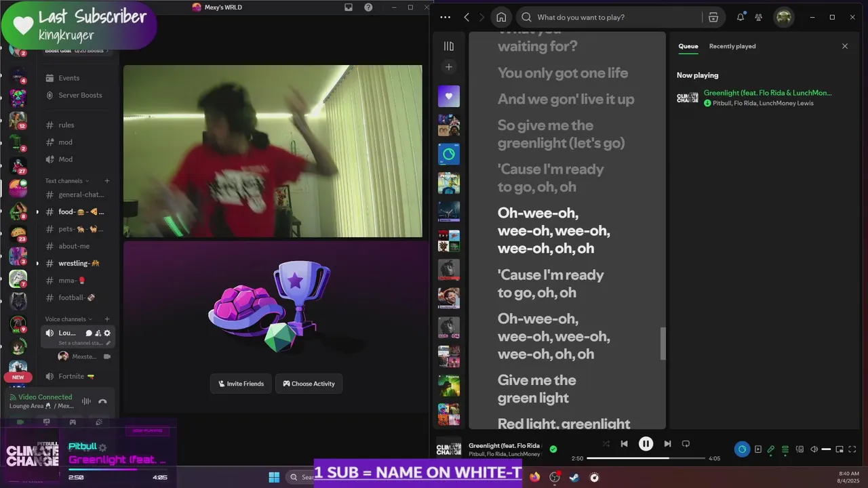The height and width of the screenshot is (488, 868).
Task: Enter Spotify full screen mode
Action: 852,449
